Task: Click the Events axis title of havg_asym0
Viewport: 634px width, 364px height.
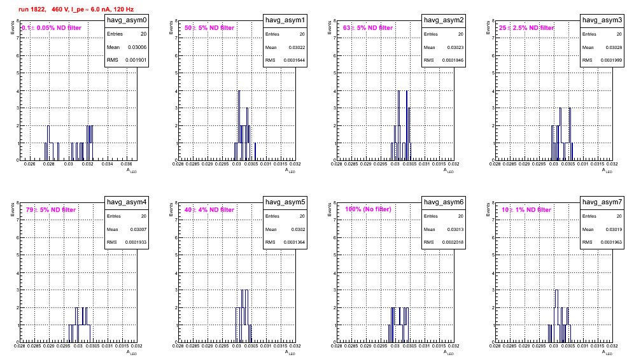Action: pyautogui.click(x=12, y=27)
